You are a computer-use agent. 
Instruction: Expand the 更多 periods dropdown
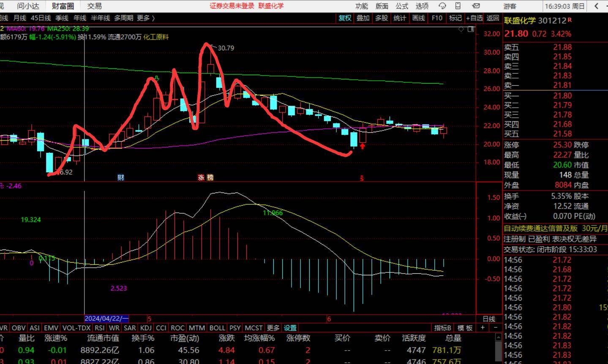[146, 18]
